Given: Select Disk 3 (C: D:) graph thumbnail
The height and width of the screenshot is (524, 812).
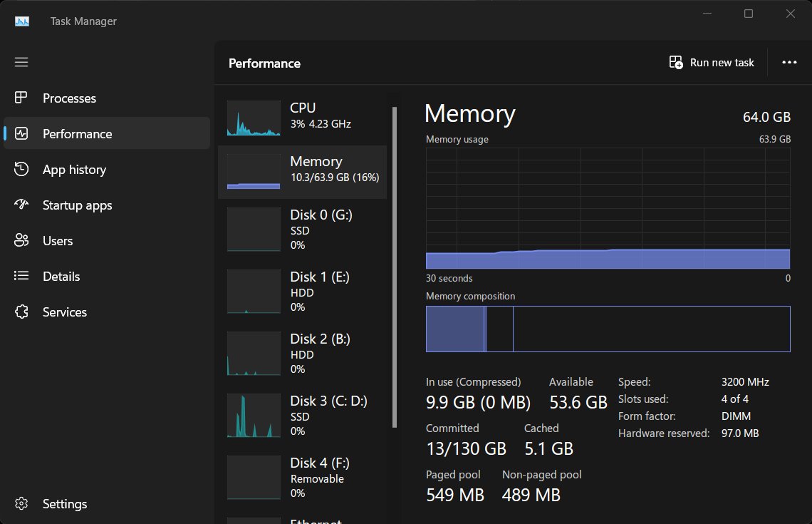Looking at the screenshot, I should click(x=254, y=416).
